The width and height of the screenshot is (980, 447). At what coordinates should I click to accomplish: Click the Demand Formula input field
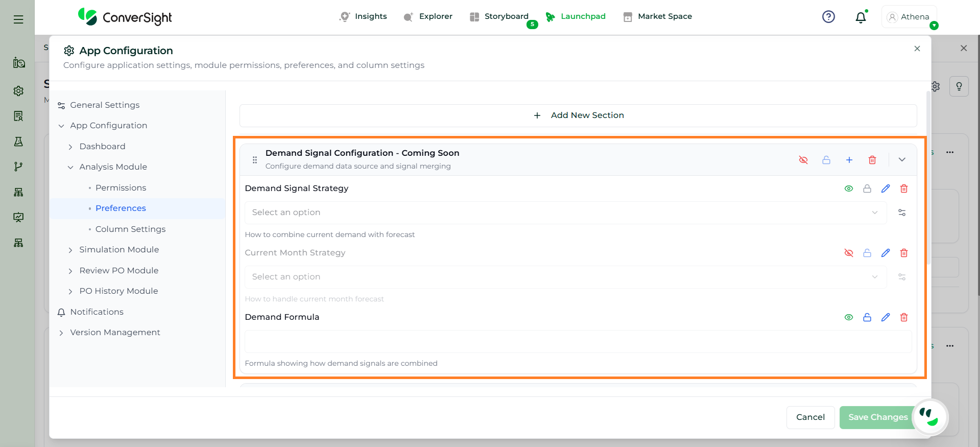point(578,341)
